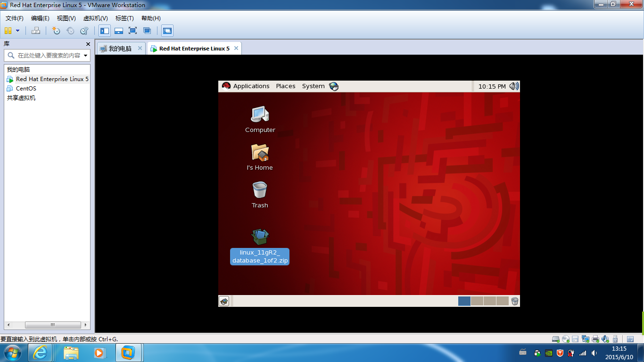644x362 pixels.
Task: Click the NVIDIA tray icon
Action: tap(548, 353)
